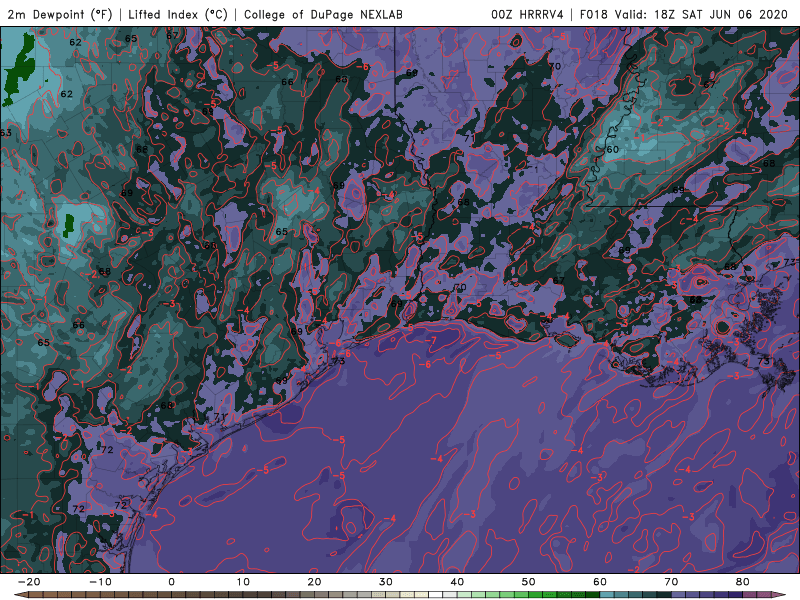Click 'College of DuPage NEXLAB' header text

323,14
